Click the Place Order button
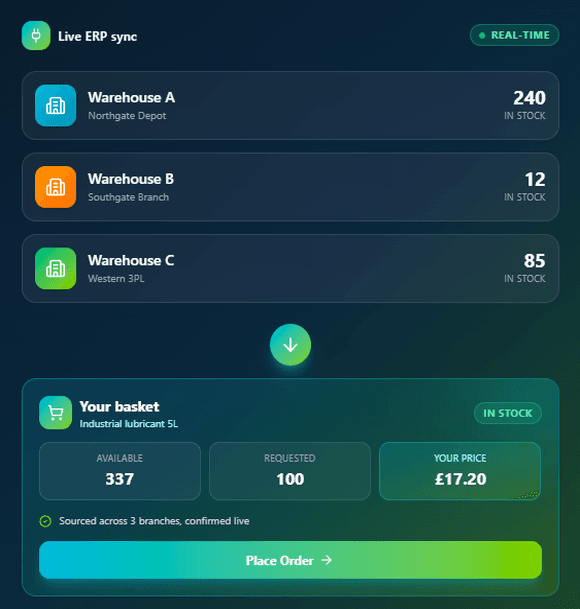Image resolution: width=580 pixels, height=609 pixels. click(x=290, y=560)
